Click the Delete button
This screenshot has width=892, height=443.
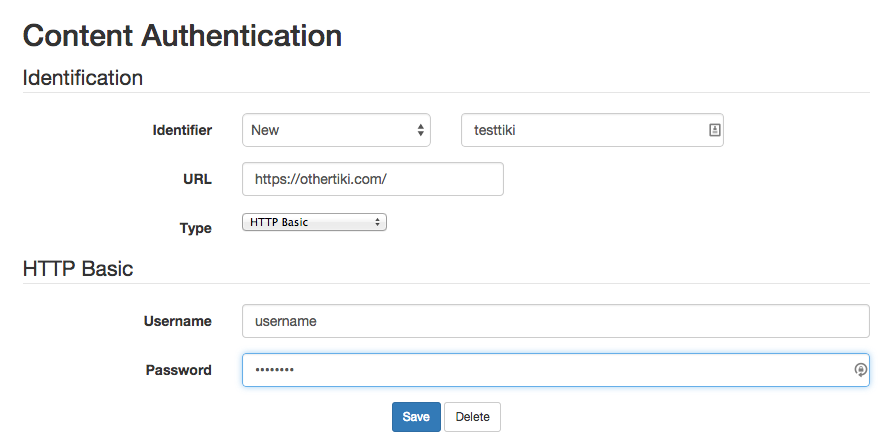click(472, 417)
